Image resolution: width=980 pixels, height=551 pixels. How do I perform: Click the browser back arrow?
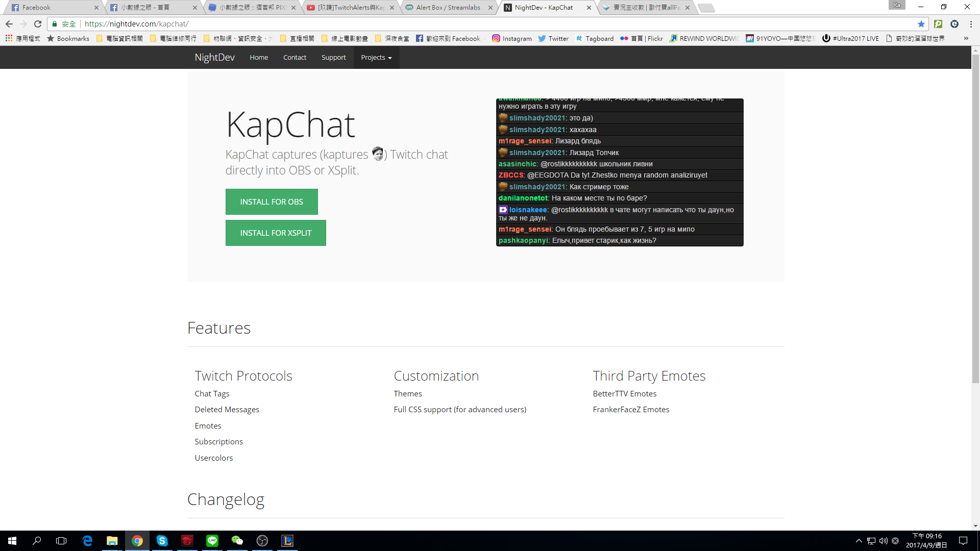pyautogui.click(x=9, y=24)
